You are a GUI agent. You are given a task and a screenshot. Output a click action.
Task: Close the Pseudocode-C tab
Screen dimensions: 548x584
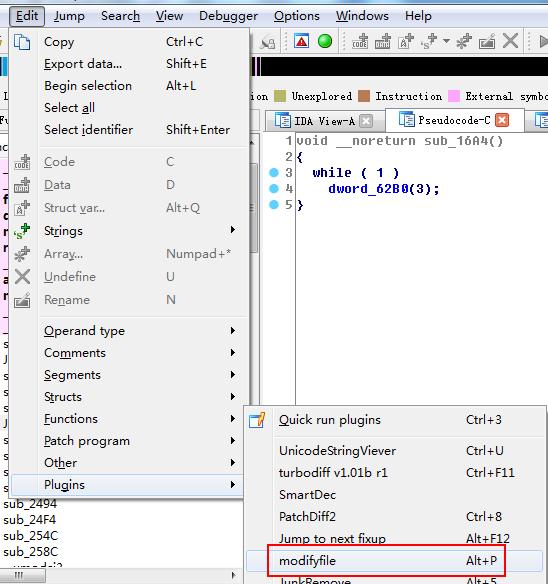[x=502, y=120]
